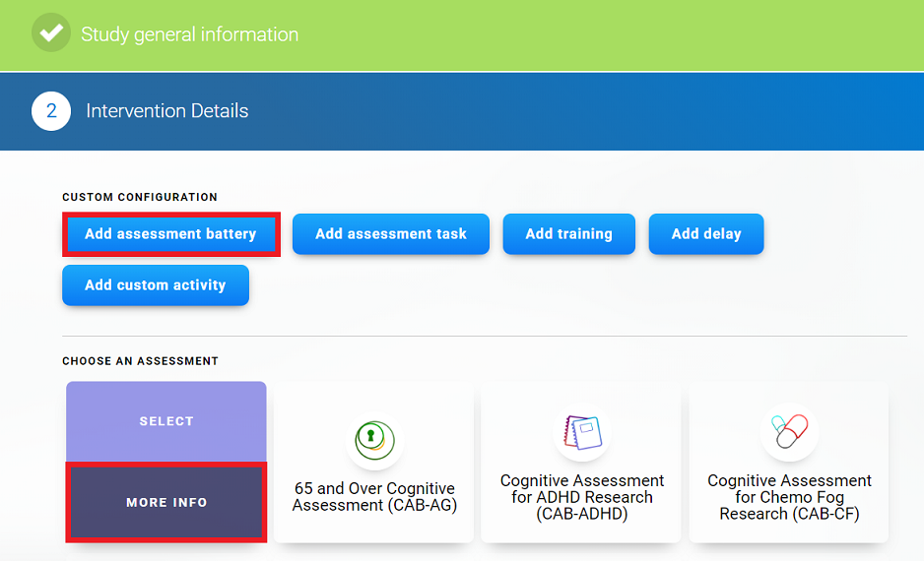
Task: Click the CUSTOM CONFIGURATION heading
Action: [140, 198]
